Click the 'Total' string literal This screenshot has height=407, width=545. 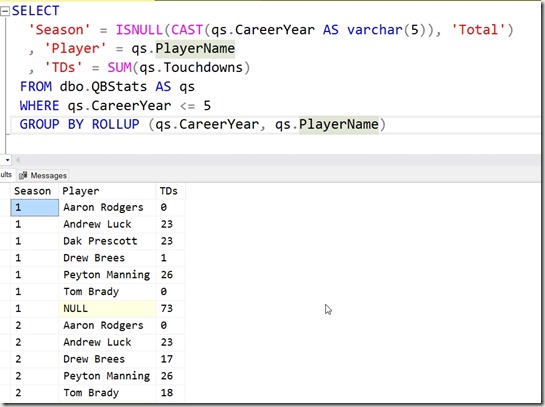[x=478, y=30]
